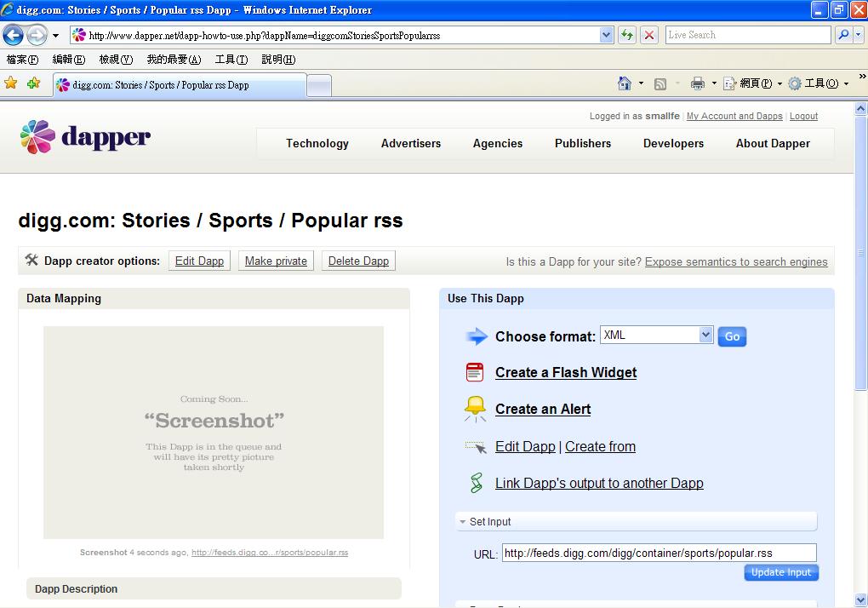The height and width of the screenshot is (608, 868).
Task: Open the Developers navigation menu
Action: 673,143
